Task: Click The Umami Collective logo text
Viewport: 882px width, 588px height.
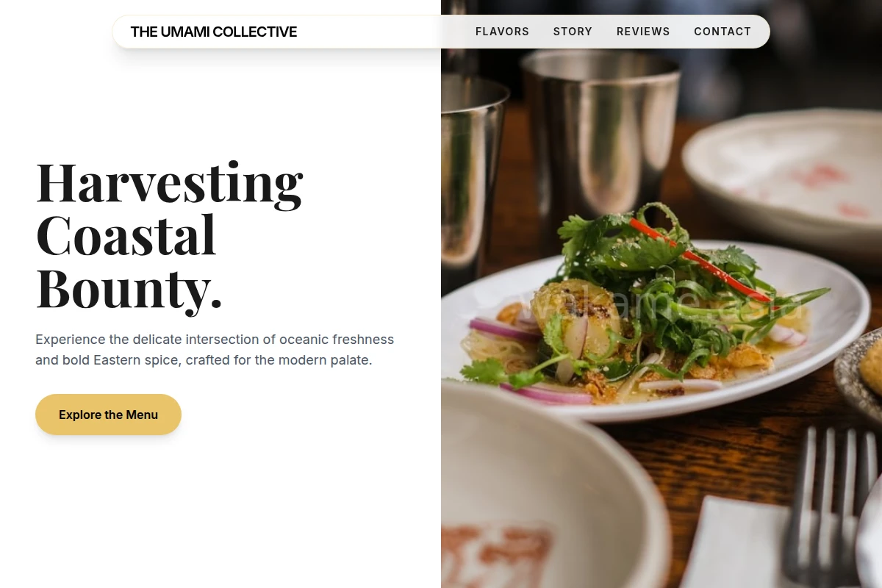Action: pos(214,32)
